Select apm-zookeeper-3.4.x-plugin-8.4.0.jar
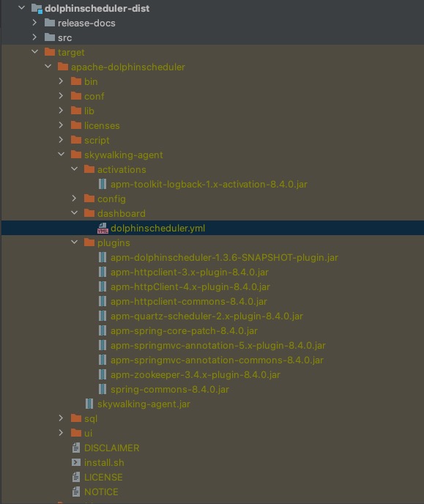Viewport: 424px width, 504px height. coord(196,375)
